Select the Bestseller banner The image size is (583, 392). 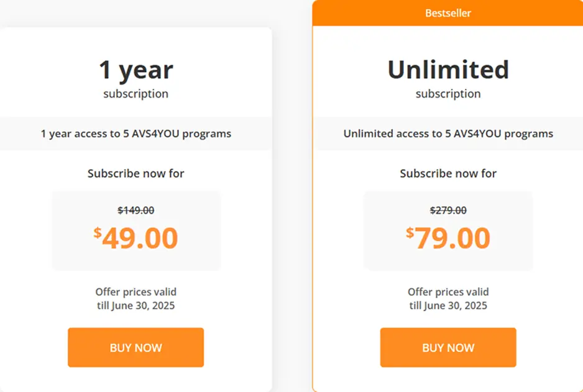pyautogui.click(x=448, y=13)
